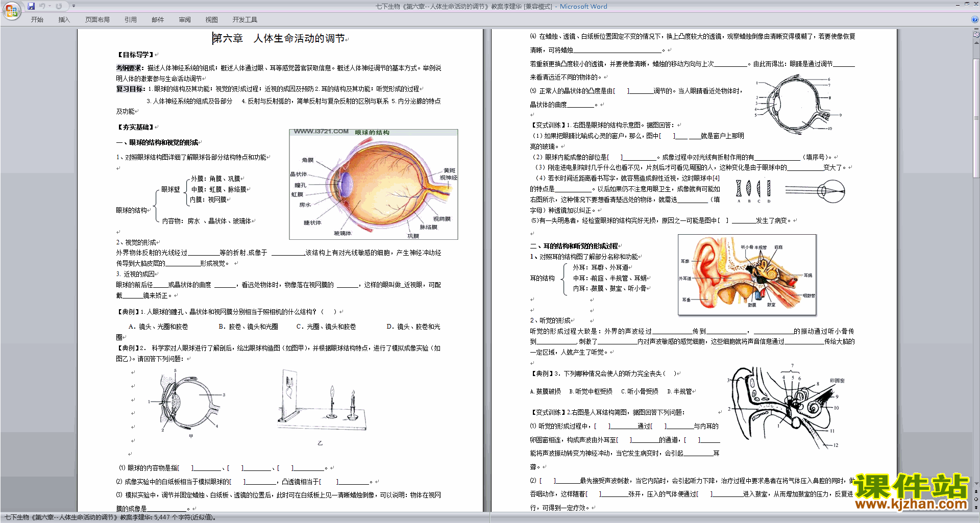Click the line 2、听觉的形成
This screenshot has height=523, width=980.
pyautogui.click(x=550, y=320)
